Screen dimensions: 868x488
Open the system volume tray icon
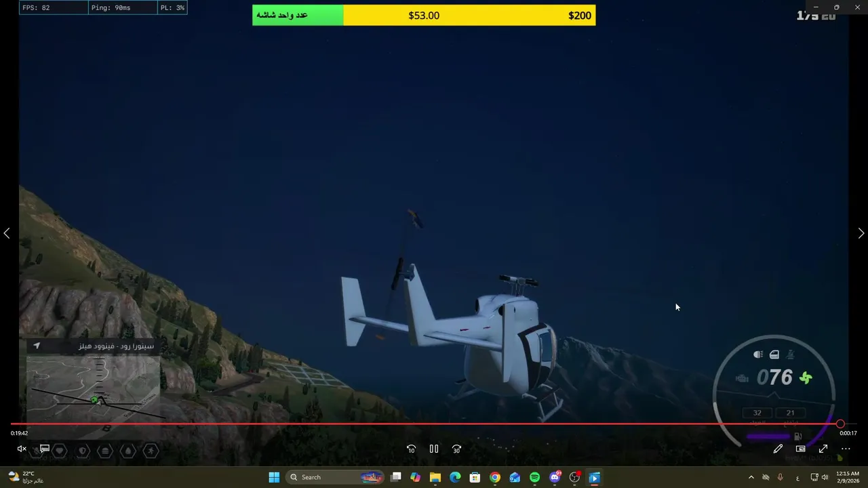pyautogui.click(x=825, y=477)
